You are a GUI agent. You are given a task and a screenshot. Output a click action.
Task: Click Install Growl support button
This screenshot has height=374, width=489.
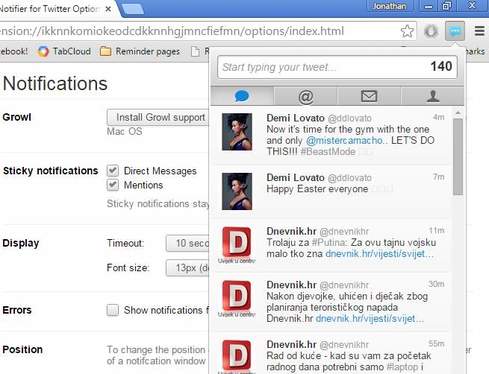tap(158, 117)
